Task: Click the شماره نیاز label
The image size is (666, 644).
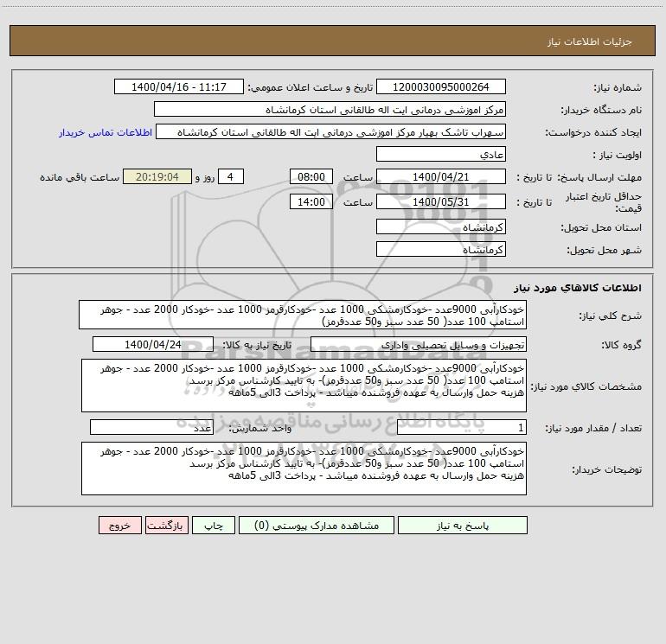Action: coord(618,87)
